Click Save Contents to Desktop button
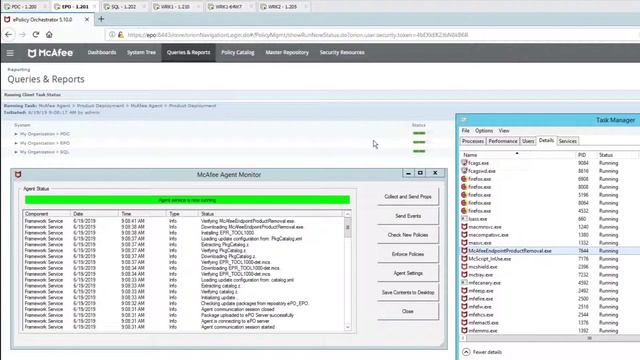 408,292
